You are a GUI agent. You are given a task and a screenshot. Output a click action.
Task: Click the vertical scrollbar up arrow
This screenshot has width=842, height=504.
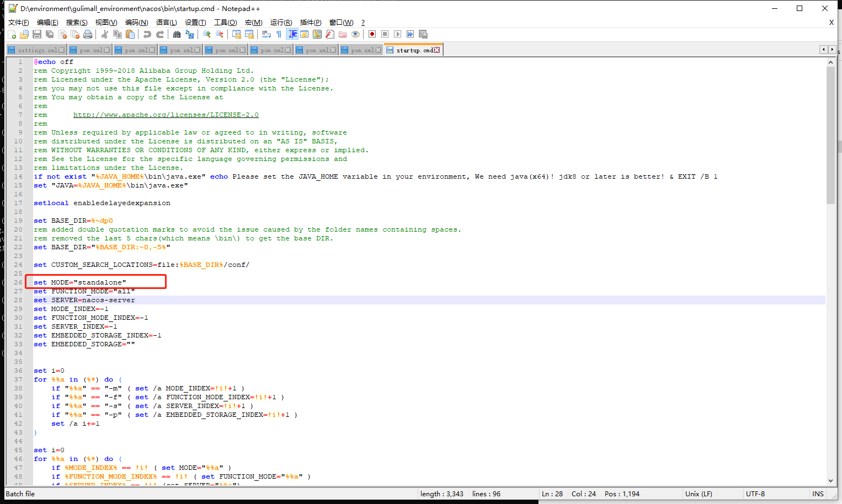pyautogui.click(x=831, y=62)
